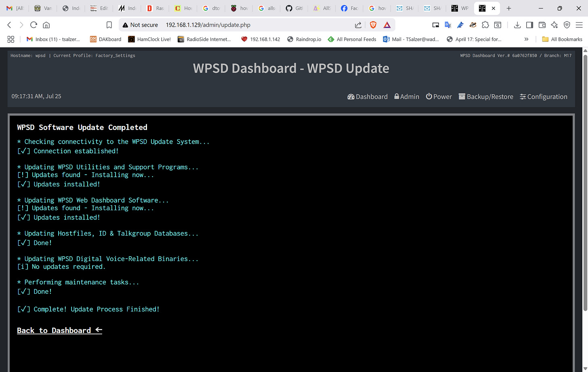
Task: Select the 'WPSD Software Update Completed' heading
Action: pos(82,127)
